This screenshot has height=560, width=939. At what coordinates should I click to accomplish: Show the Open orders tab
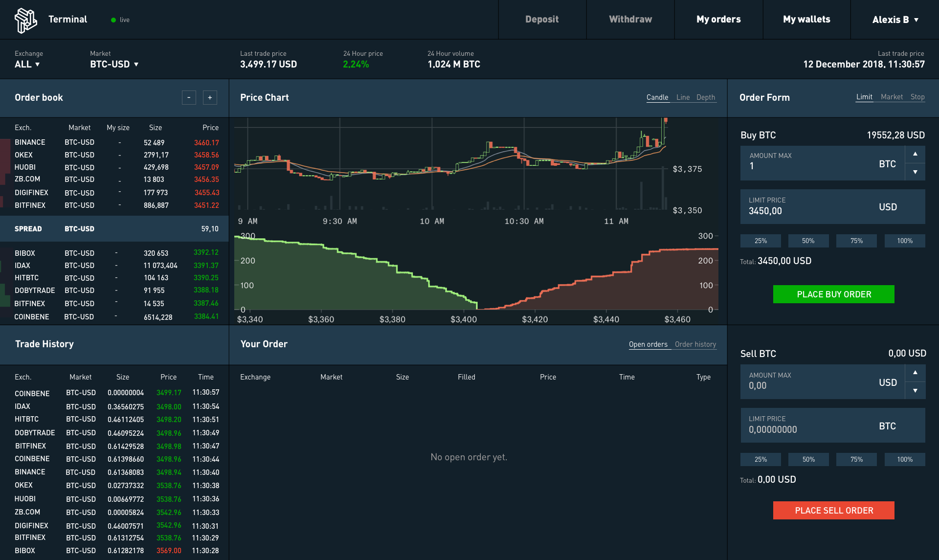pyautogui.click(x=648, y=344)
